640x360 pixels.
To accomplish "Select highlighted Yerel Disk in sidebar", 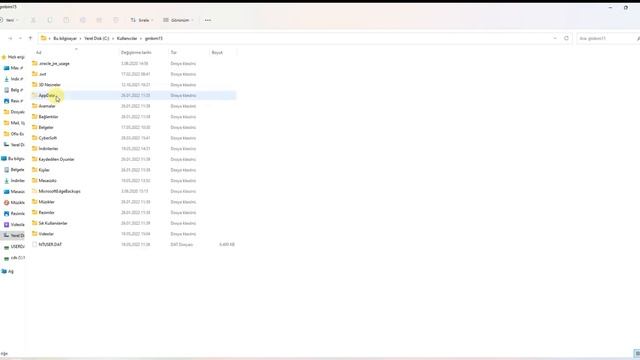I will click(13, 236).
